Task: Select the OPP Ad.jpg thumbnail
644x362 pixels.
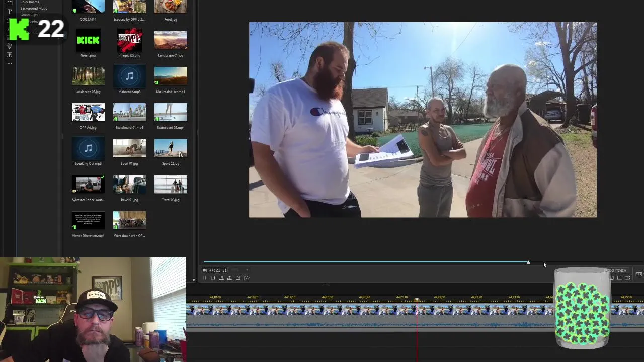Action: coord(88,112)
